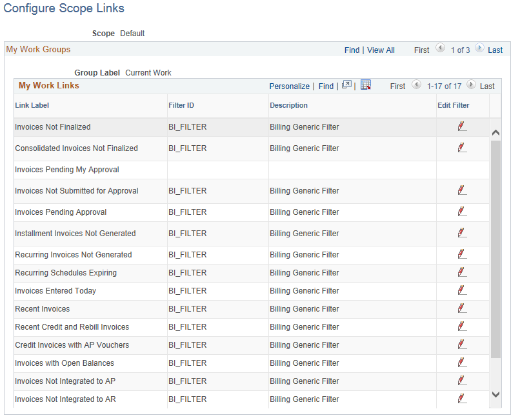This screenshot has width=520, height=420.
Task: Download My Work Links grid to spreadsheet
Action: (365, 85)
